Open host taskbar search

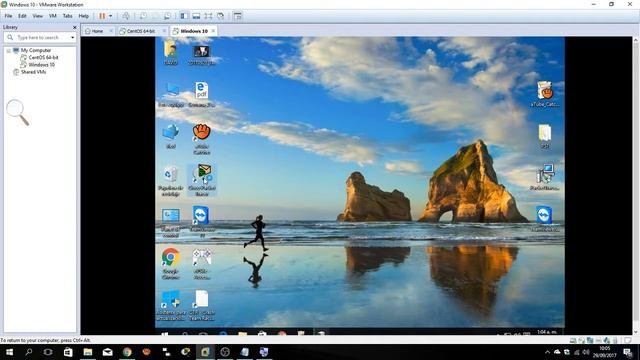click(29, 352)
